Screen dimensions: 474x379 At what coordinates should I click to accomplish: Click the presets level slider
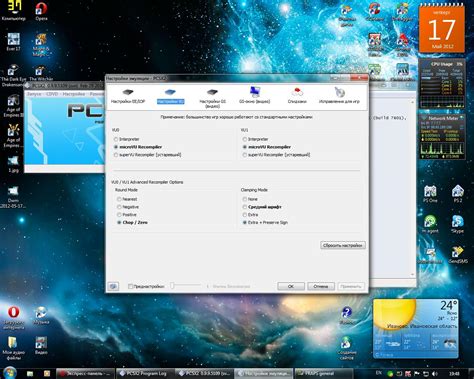186,286
